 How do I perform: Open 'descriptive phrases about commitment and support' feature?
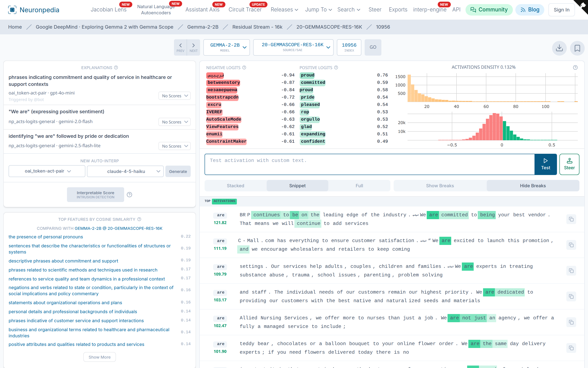pos(63,261)
